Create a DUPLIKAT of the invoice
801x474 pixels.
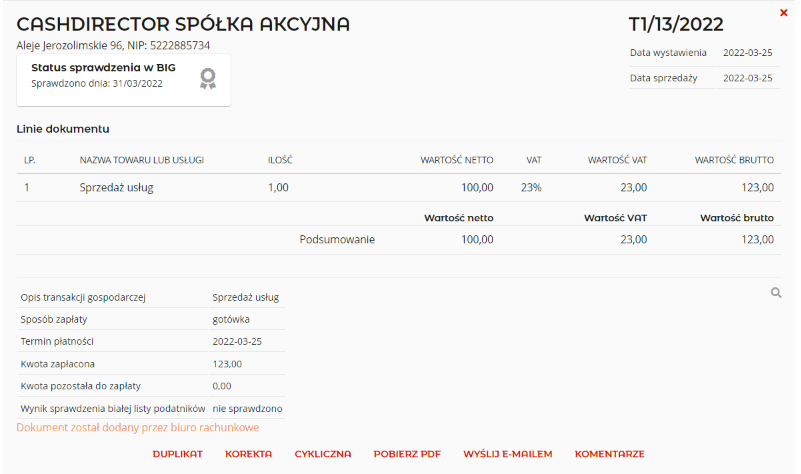click(177, 454)
